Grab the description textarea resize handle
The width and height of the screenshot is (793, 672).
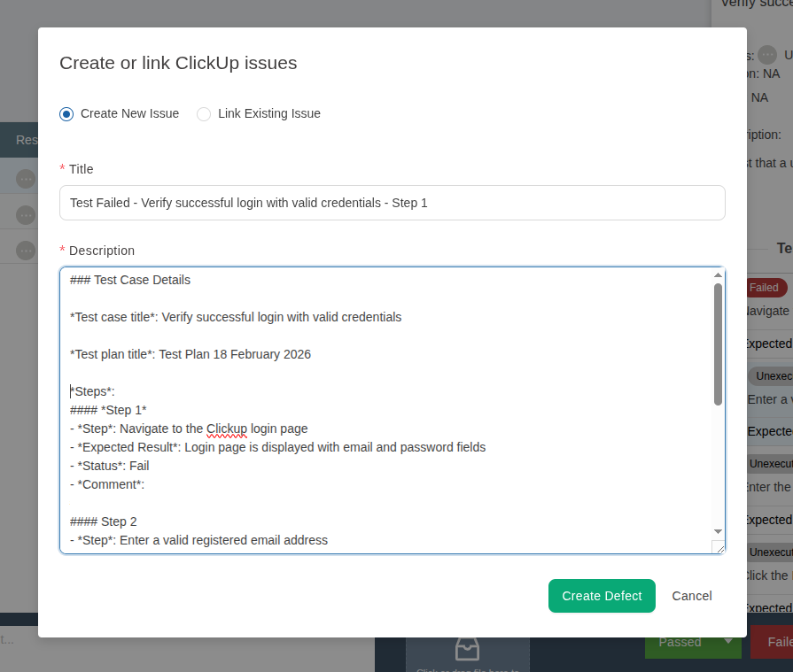(x=719, y=548)
